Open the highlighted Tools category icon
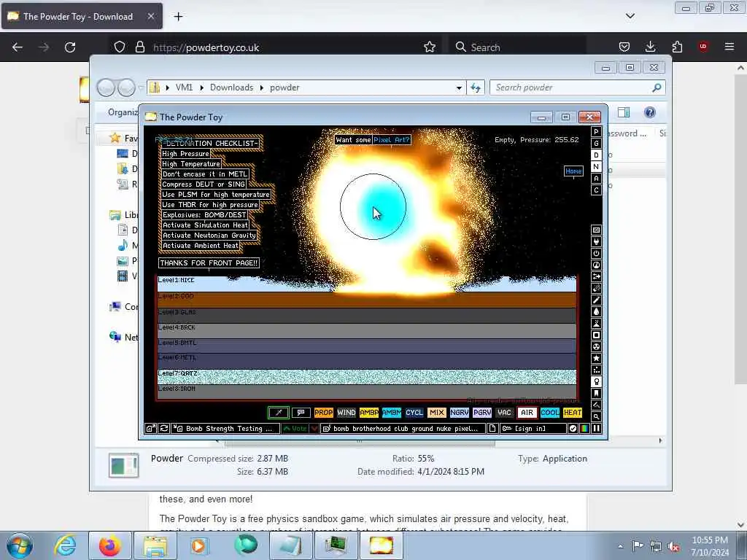Viewport: 747px width, 560px height. 596,382
